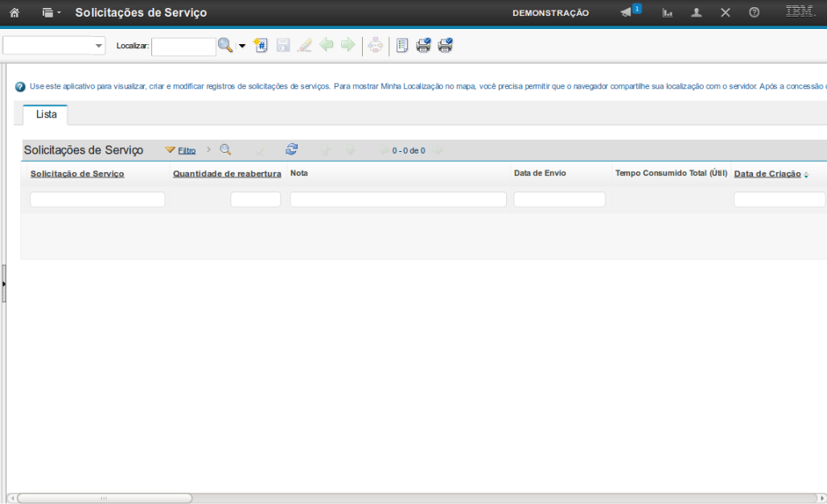Click the horizontal scrollbar at bottom

pos(105,498)
